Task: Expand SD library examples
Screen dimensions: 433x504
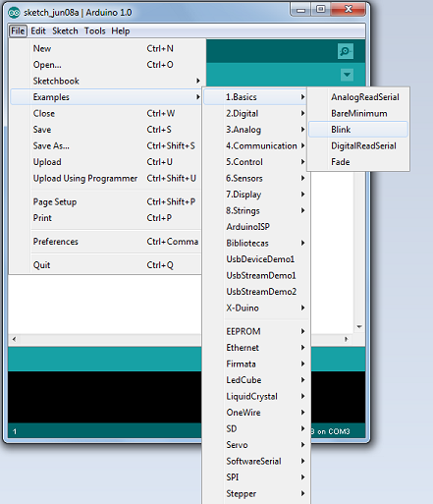Action: 255,428
